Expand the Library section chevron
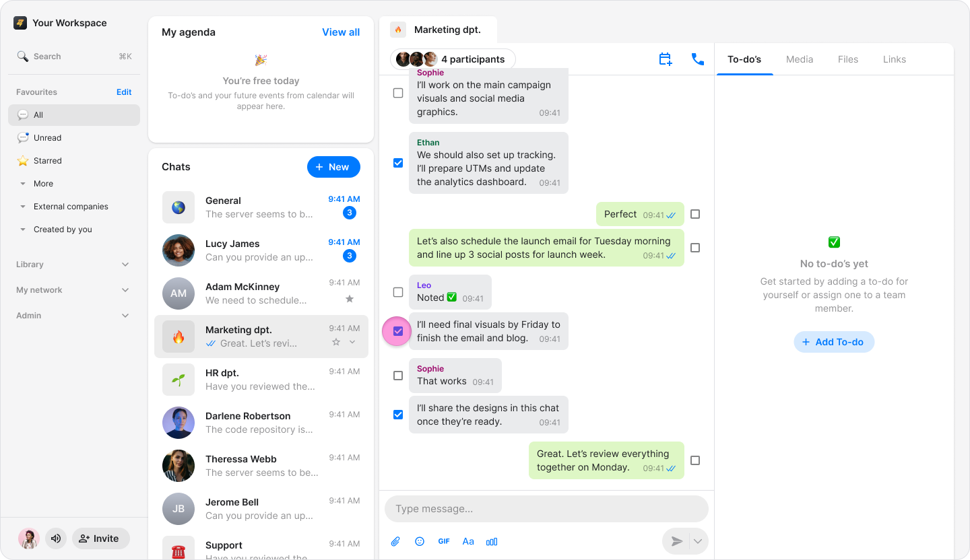Screen dimensions: 970x560 pyautogui.click(x=125, y=265)
